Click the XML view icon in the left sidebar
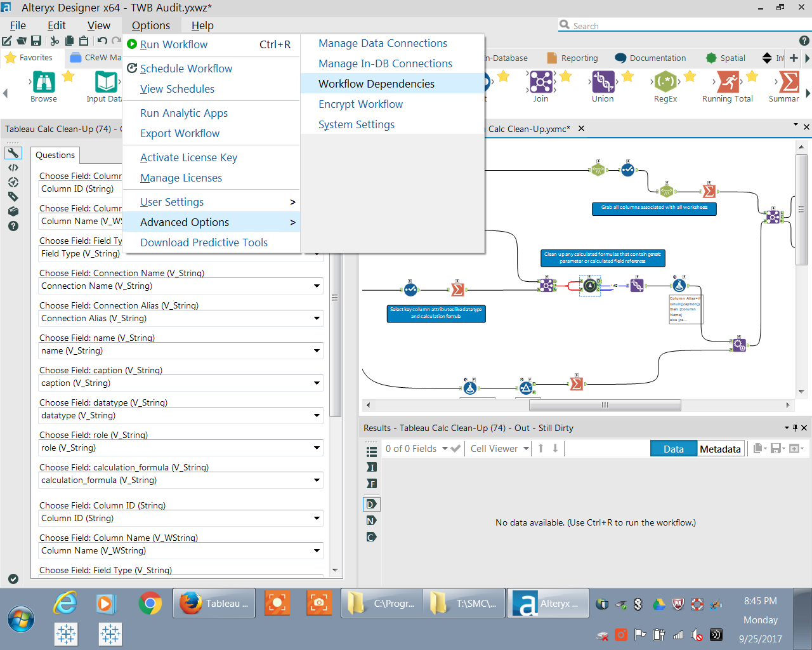 tap(13, 168)
